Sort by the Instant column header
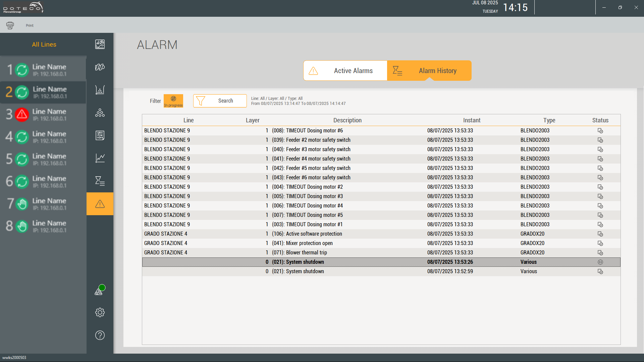Viewport: 644px width, 362px height. (x=472, y=120)
